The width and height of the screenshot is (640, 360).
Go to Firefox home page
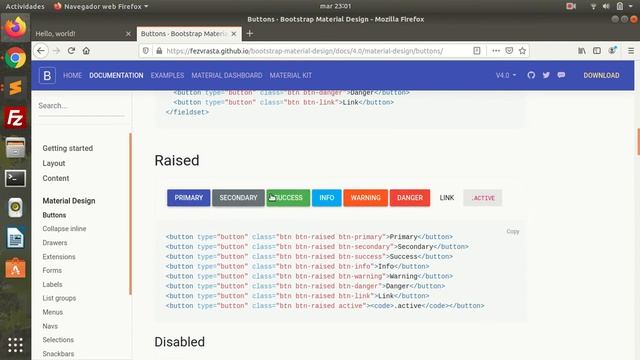(x=86, y=51)
